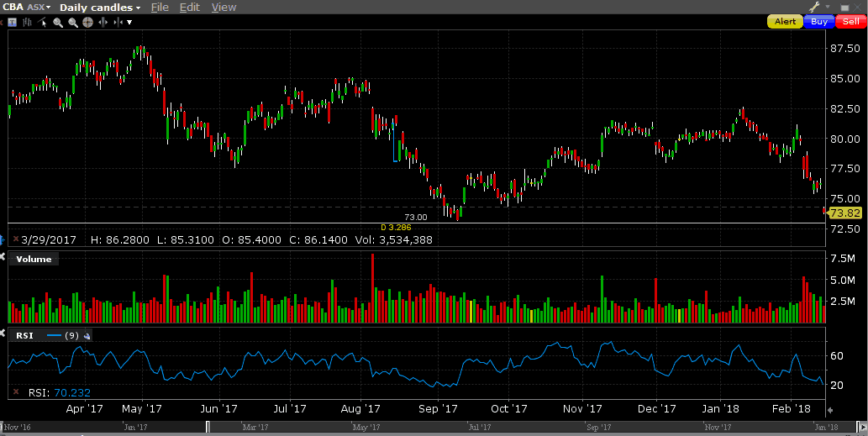Click the time axis scroll arrow icon

pos(830,410)
